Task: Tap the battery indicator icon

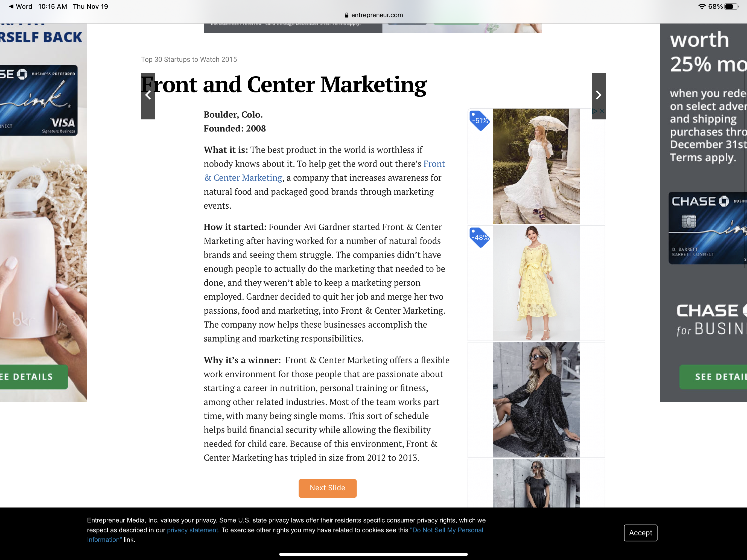Action: point(731,6)
